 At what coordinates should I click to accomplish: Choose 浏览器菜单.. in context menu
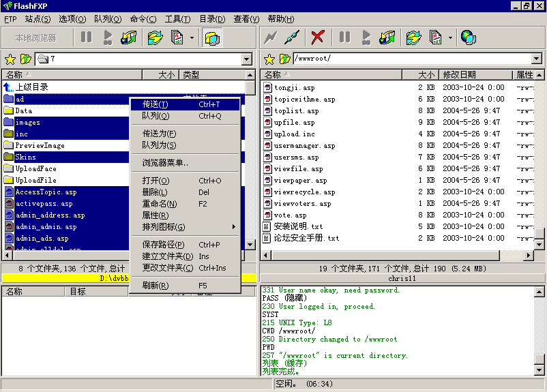pyautogui.click(x=186, y=162)
